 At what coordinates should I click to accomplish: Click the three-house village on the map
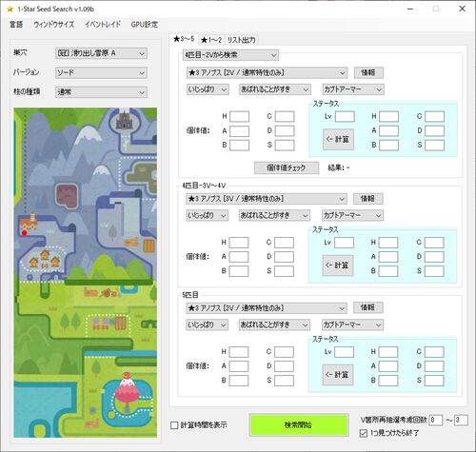tap(45, 260)
